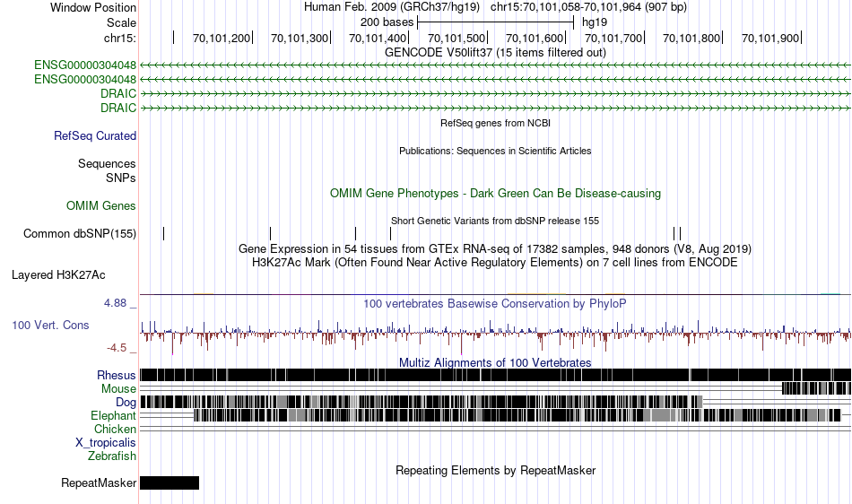The image size is (852, 504).
Task: Click the upper DRAIC transcript label
Action: (118, 93)
